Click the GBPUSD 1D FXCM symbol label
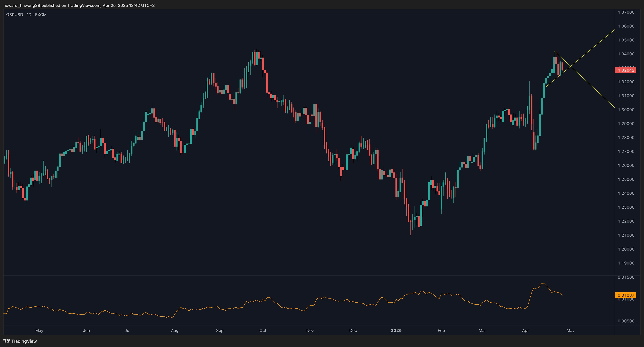 (26, 15)
